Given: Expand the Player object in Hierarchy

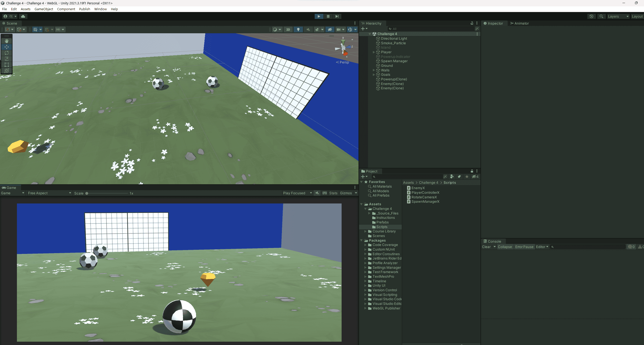Looking at the screenshot, I should click(x=374, y=52).
